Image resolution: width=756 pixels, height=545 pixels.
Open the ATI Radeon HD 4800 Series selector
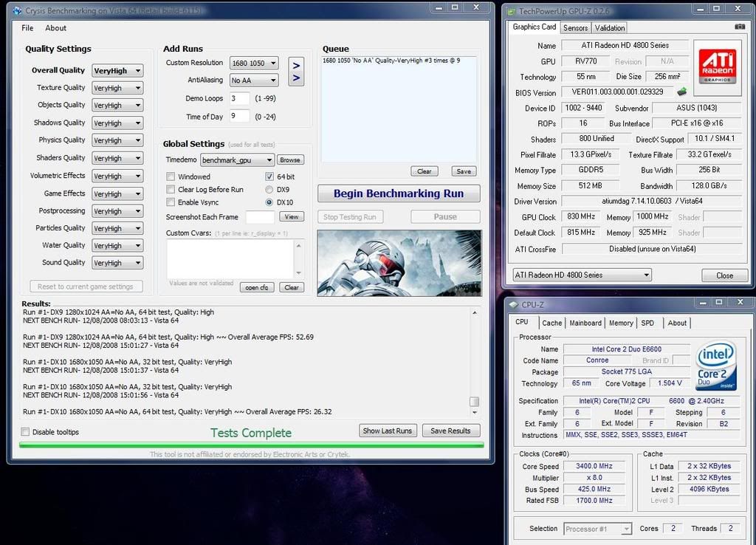coord(582,275)
